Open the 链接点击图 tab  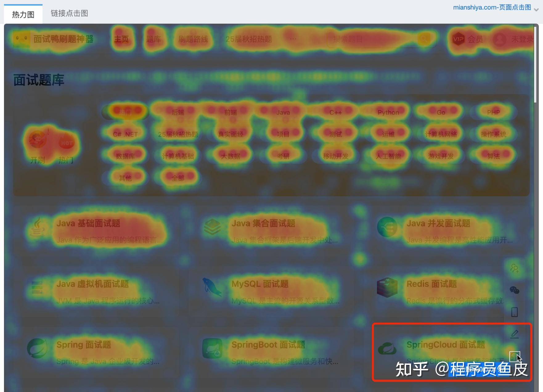(x=69, y=13)
